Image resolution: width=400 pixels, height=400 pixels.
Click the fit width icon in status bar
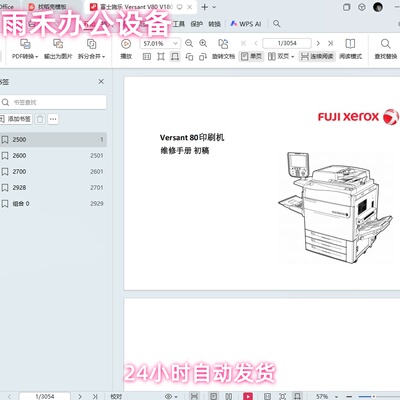click(297, 396)
